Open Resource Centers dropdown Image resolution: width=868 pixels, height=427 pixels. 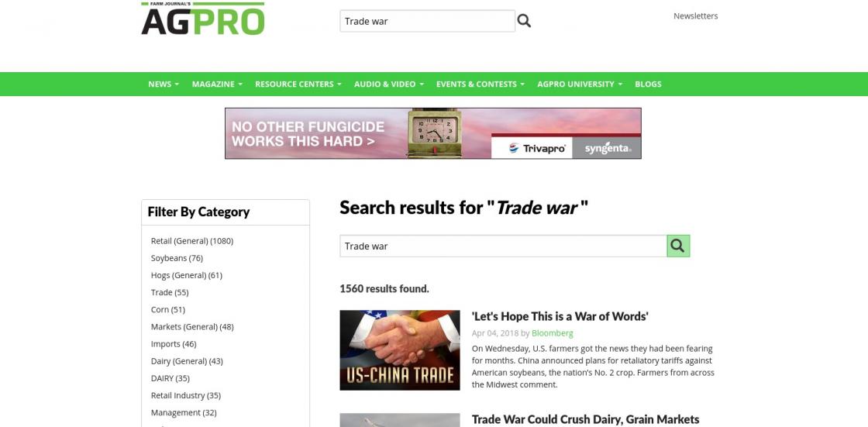[298, 84]
